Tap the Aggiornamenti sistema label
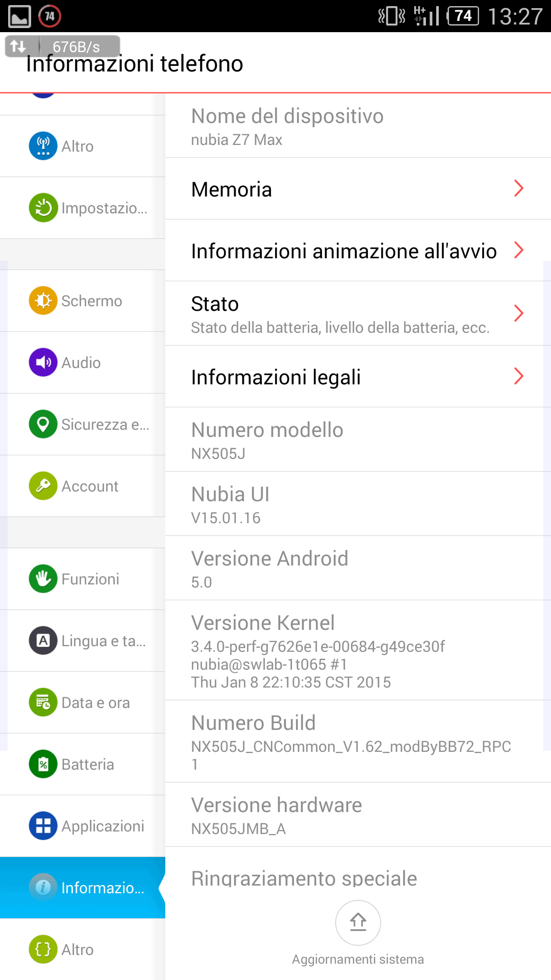551x980 pixels. (358, 960)
